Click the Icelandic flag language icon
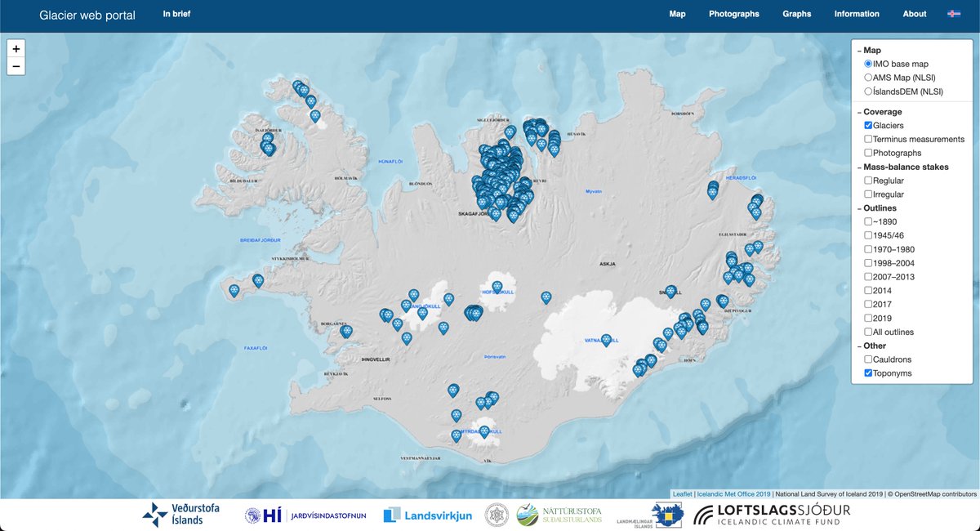980x531 pixels. [953, 14]
